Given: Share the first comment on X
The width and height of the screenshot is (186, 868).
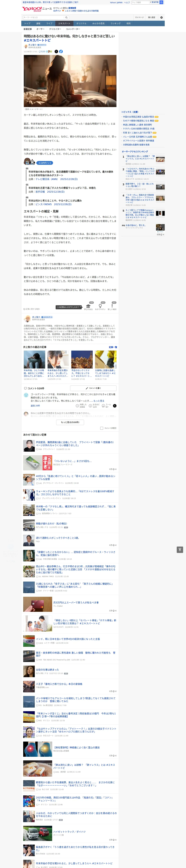Looking at the screenshot, I should [x=115, y=406].
